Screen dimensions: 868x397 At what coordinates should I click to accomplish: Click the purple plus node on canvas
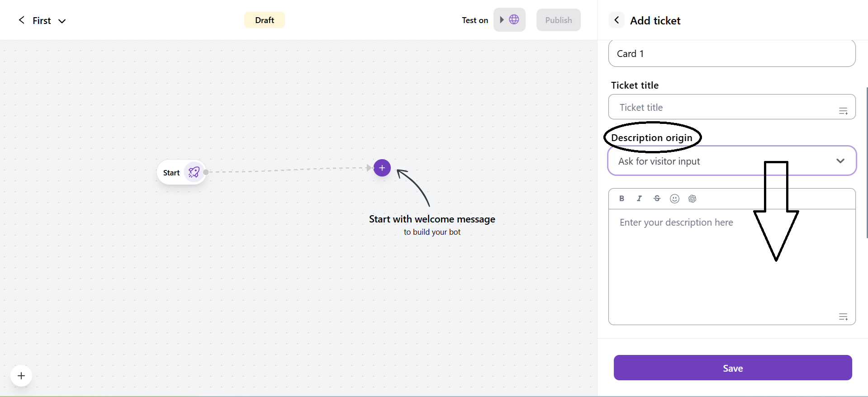pos(382,168)
